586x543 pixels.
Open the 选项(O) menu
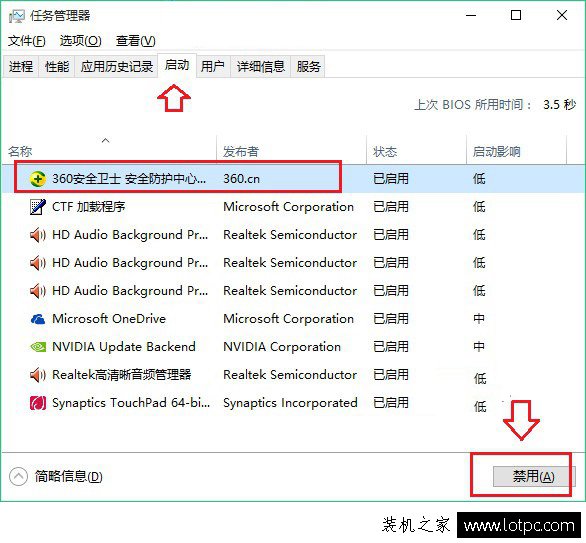click(80, 40)
